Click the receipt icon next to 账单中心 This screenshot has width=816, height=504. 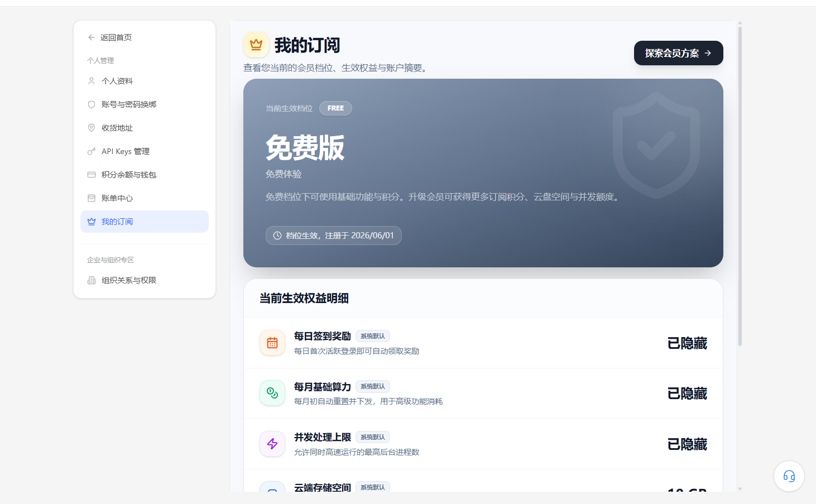click(92, 198)
